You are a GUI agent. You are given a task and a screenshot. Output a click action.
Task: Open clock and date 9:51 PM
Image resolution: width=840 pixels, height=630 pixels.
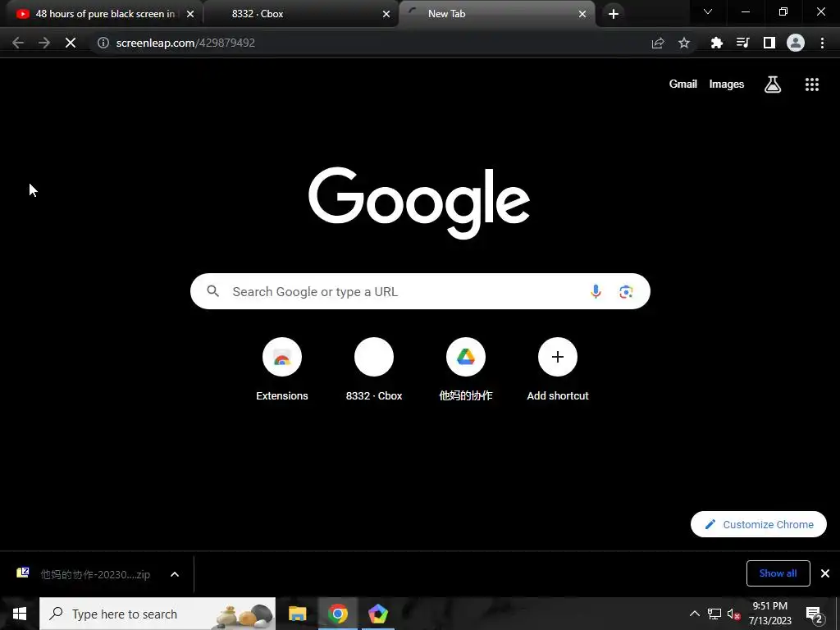pos(769,614)
